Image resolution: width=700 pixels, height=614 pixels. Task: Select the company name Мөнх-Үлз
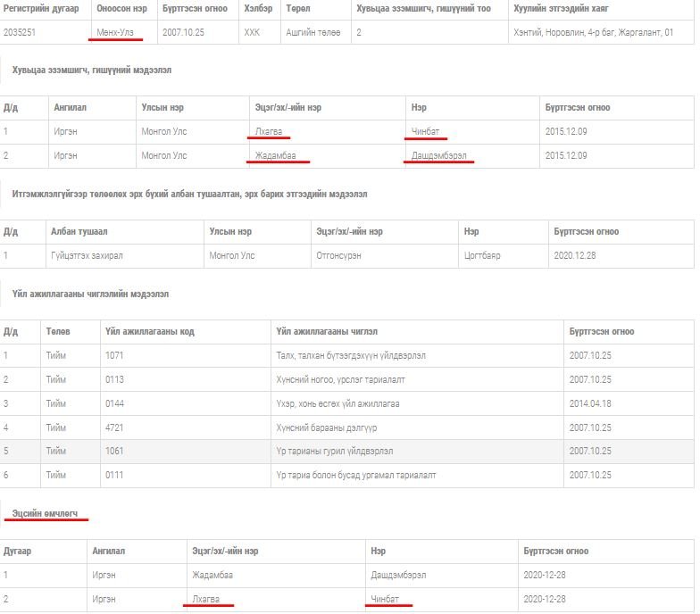(x=118, y=32)
